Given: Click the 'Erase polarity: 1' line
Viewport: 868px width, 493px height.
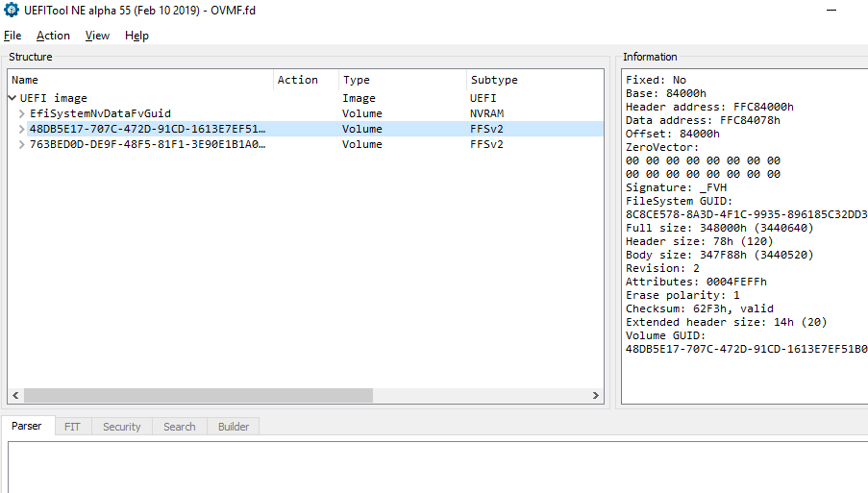Looking at the screenshot, I should (682, 295).
